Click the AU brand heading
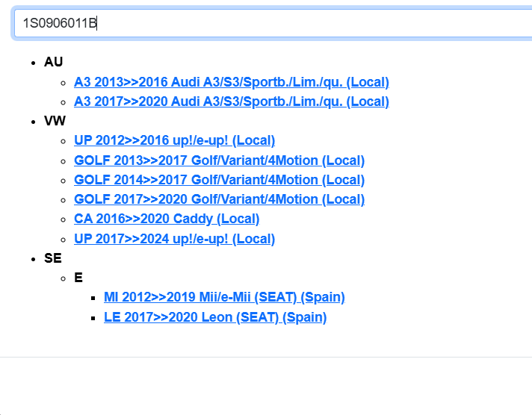 tap(53, 62)
